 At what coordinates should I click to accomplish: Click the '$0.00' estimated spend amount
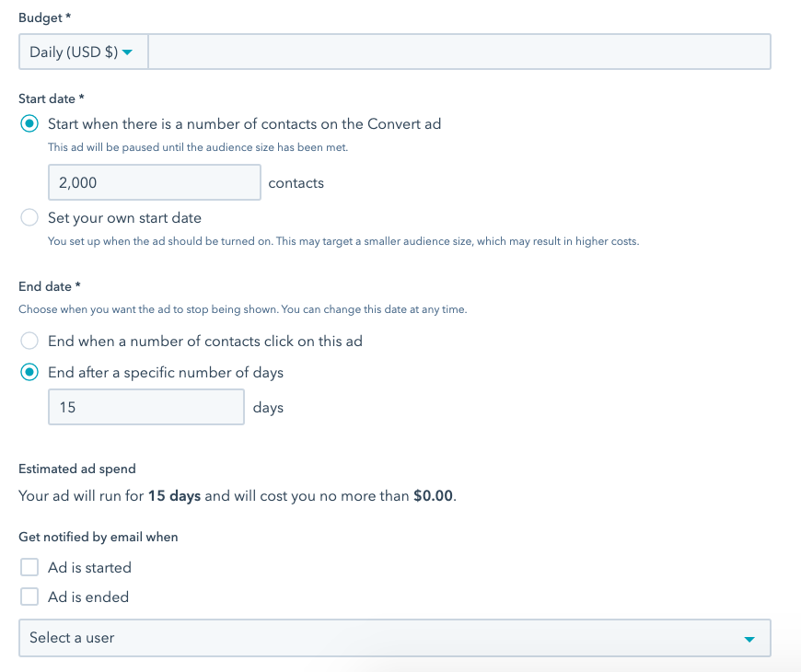433,495
